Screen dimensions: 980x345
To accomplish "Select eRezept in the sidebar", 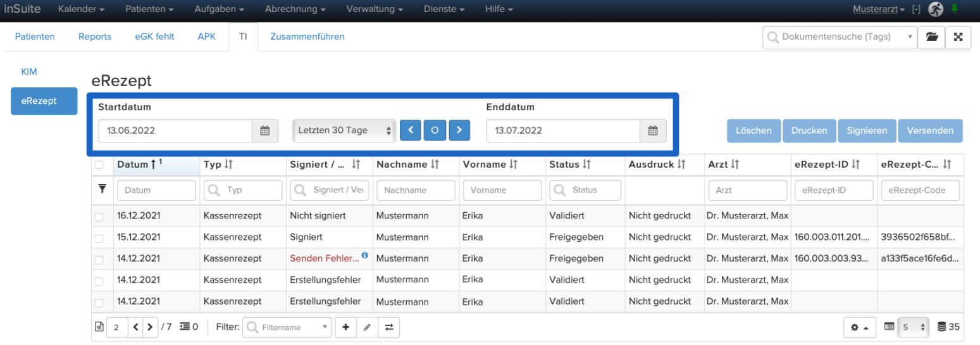I will click(44, 101).
